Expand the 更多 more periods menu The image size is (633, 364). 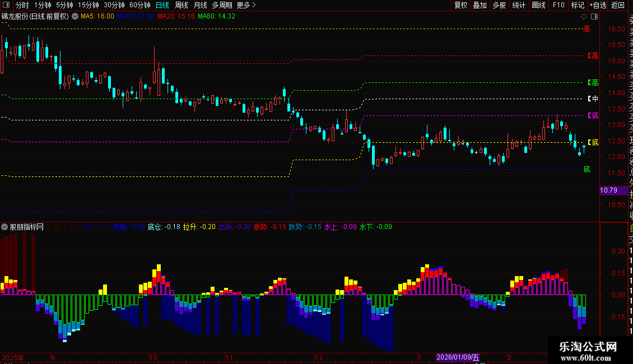point(246,5)
